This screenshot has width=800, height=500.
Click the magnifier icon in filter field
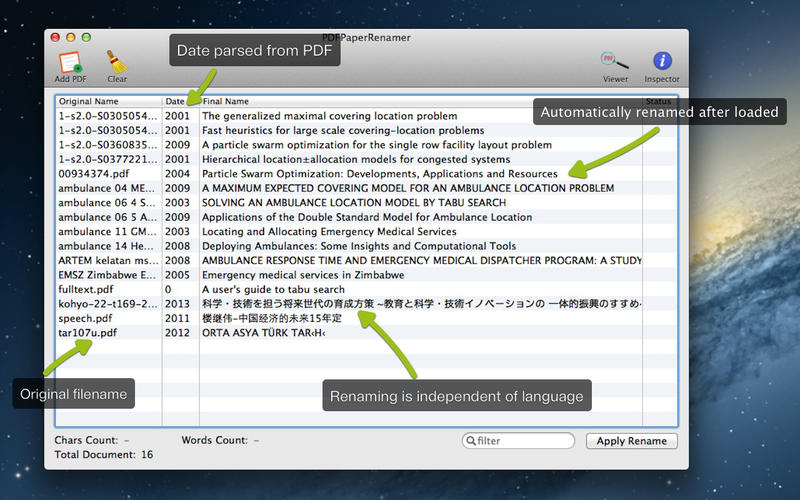click(471, 441)
